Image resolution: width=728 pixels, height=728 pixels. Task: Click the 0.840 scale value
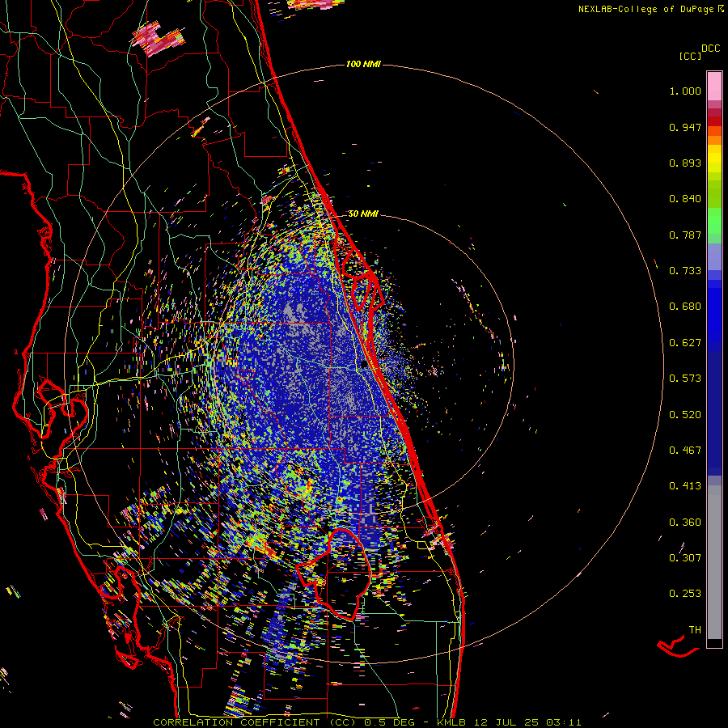pyautogui.click(x=685, y=199)
